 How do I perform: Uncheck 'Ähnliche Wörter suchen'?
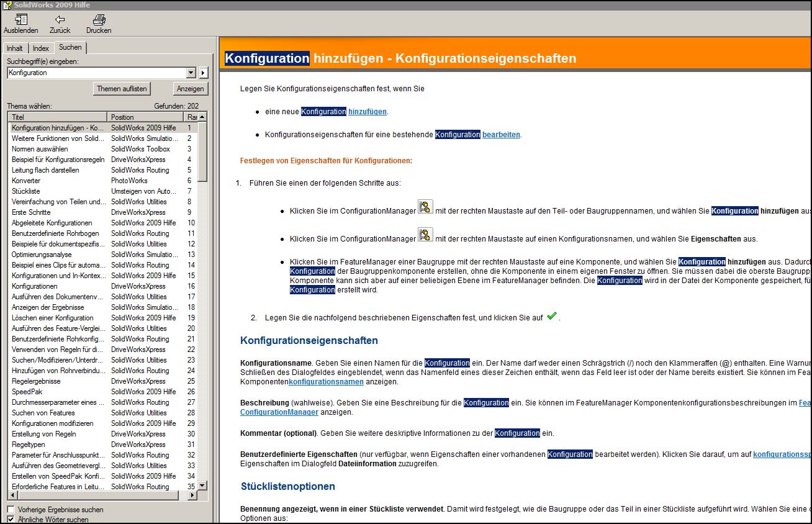11,520
